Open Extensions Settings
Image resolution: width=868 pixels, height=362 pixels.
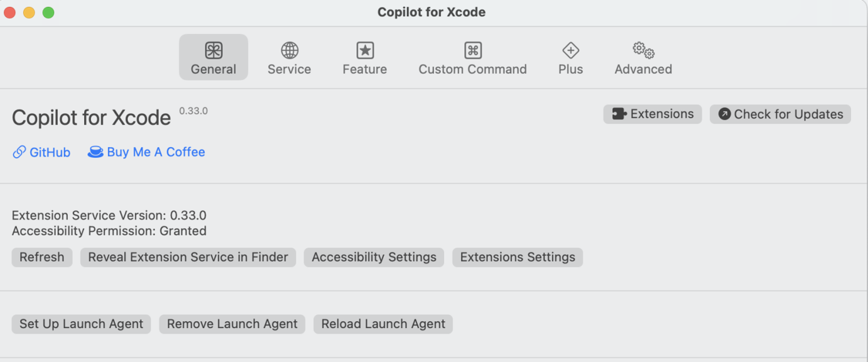tap(518, 257)
